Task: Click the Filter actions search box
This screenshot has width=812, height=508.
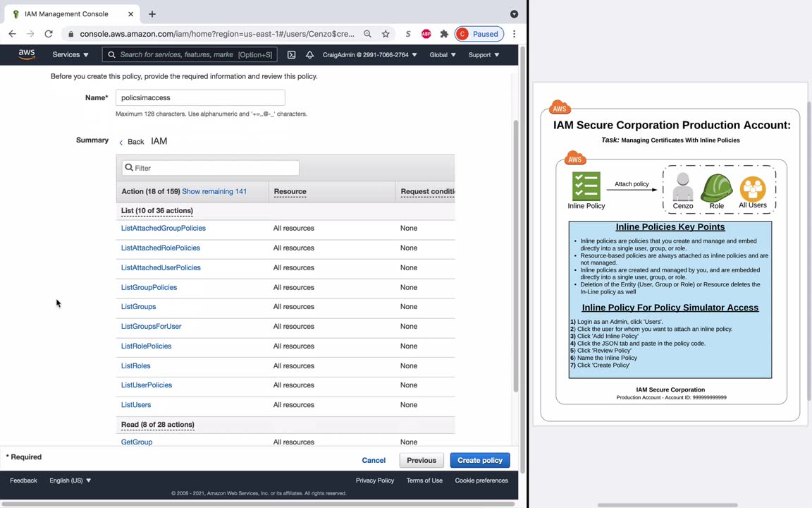Action: click(210, 168)
